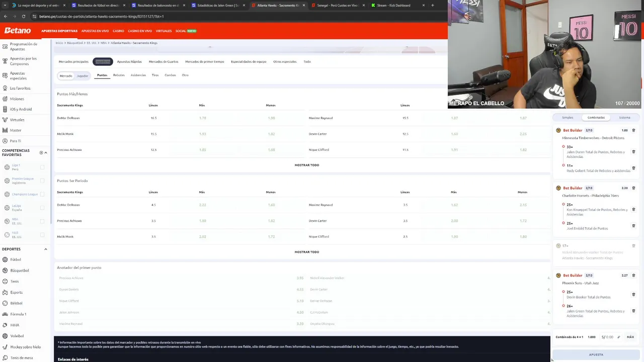Open the Mercados principales tab
644x362 pixels.
pos(73,61)
